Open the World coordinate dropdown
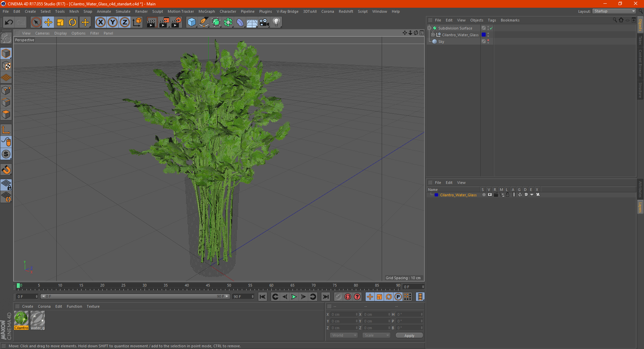 (x=344, y=335)
